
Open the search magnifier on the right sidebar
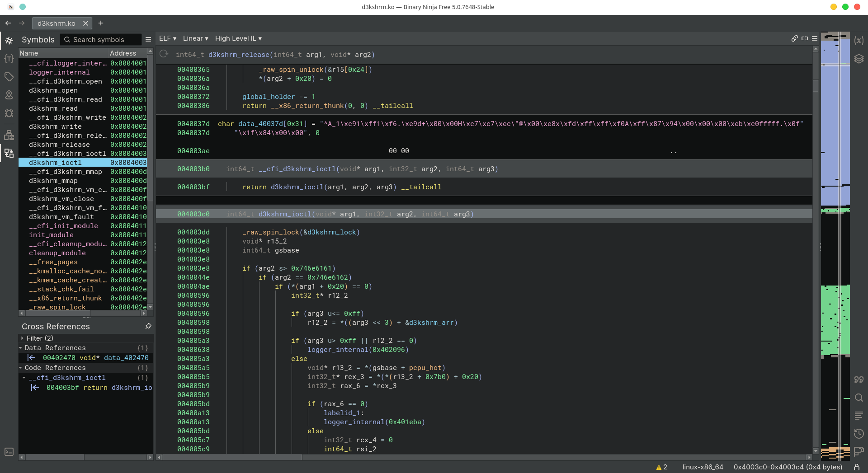tap(859, 398)
